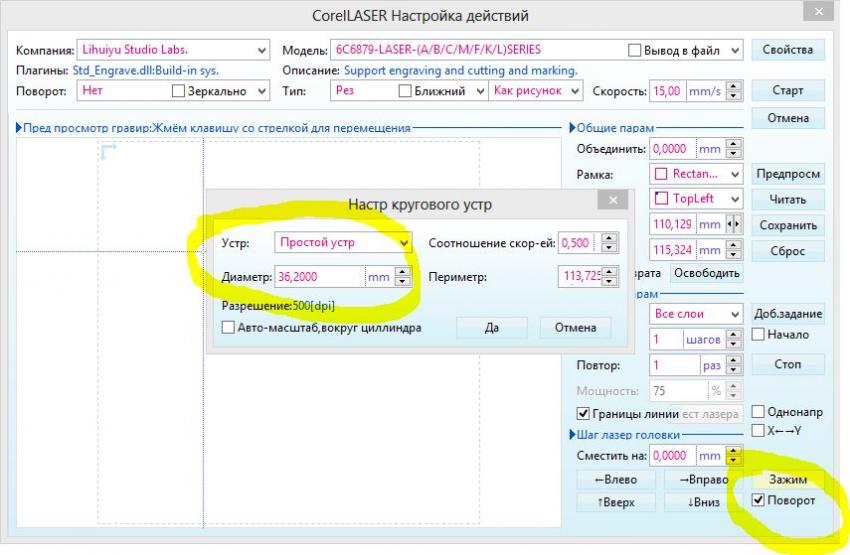Click the Да button in dialog

coord(491,328)
